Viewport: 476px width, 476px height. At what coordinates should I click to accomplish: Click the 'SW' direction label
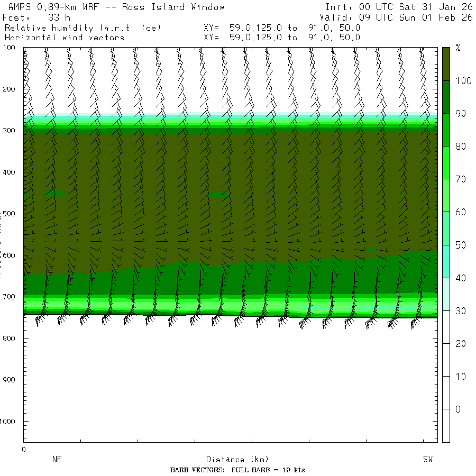(x=428, y=459)
